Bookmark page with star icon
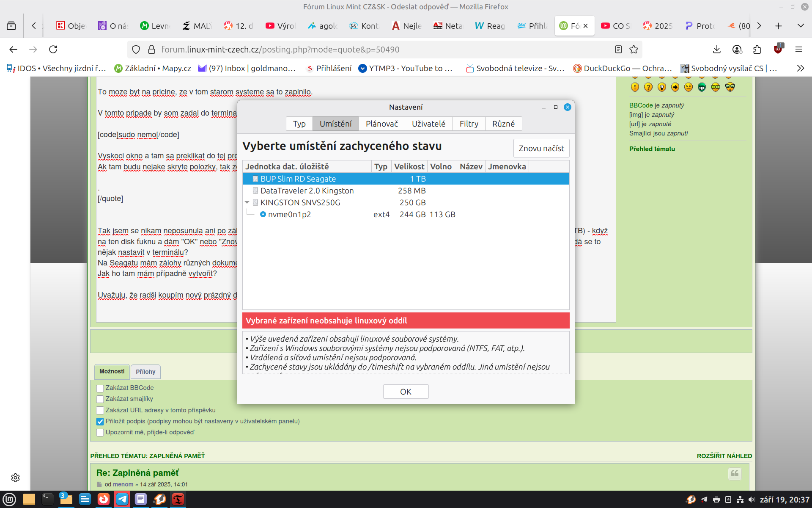The image size is (812, 508). point(634,50)
